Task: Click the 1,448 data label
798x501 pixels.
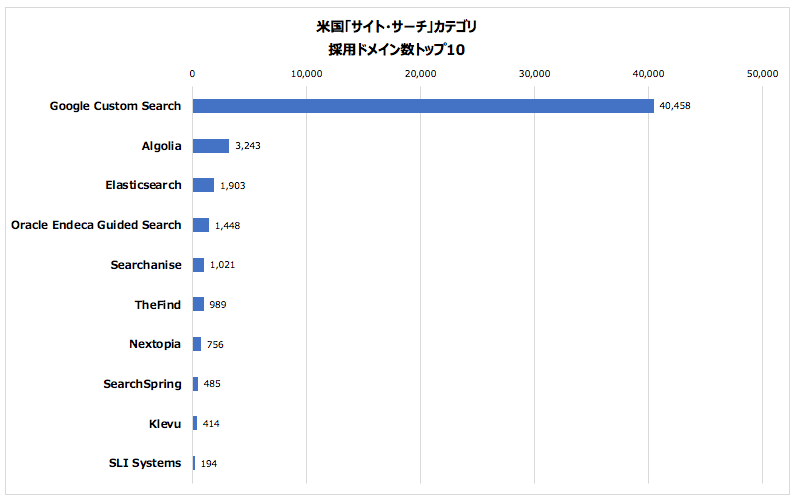Action: 227,226
